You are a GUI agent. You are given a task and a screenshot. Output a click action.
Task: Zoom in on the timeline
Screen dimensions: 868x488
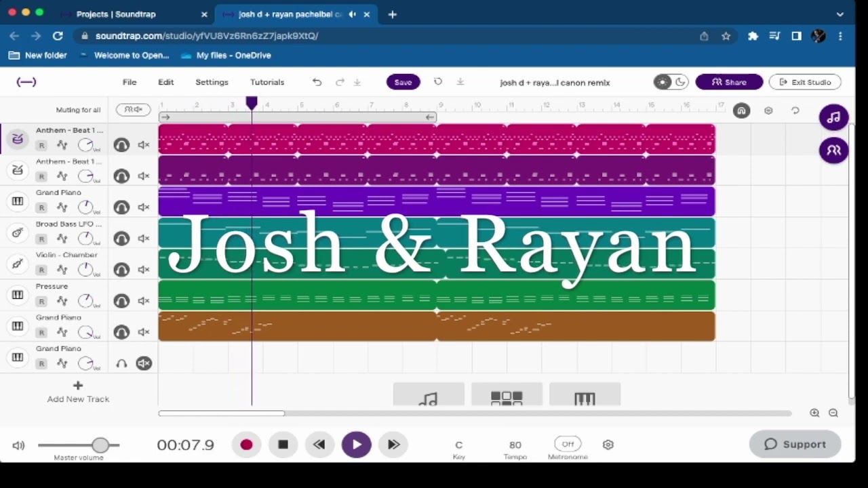pos(814,413)
